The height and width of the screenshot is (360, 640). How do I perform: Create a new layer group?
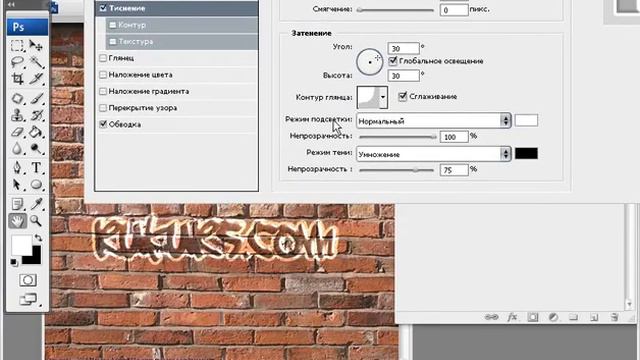(573, 317)
